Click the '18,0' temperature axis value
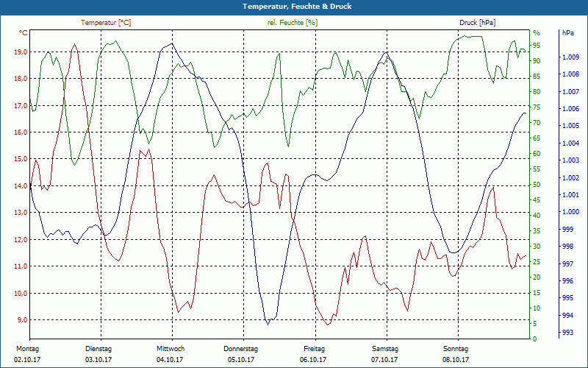Screen dimensions: 588x368 [21, 79]
